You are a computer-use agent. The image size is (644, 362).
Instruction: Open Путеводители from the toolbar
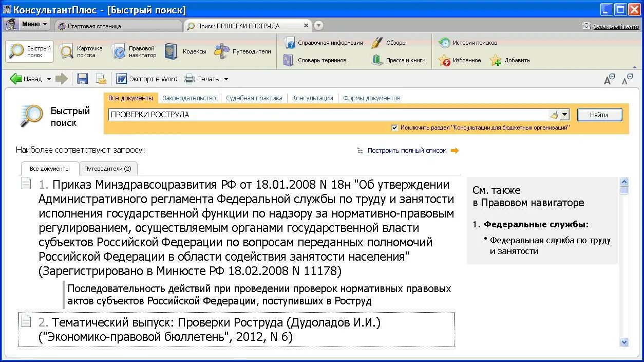pos(242,51)
